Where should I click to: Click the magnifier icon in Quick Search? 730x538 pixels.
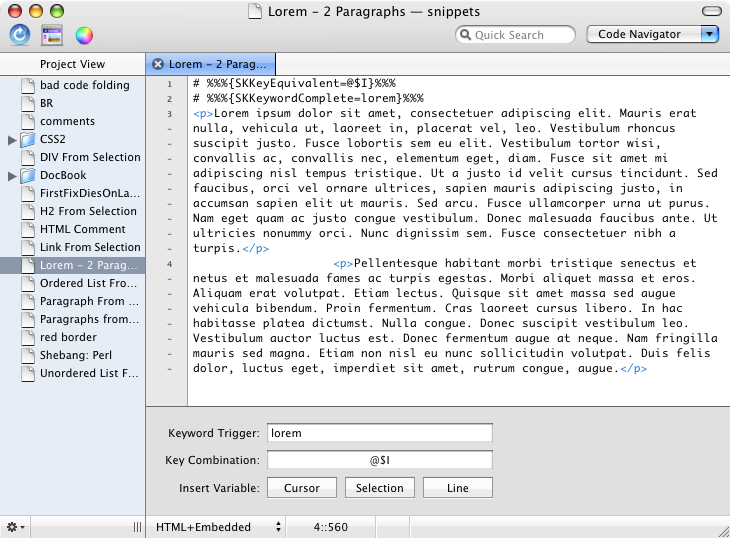click(x=466, y=35)
